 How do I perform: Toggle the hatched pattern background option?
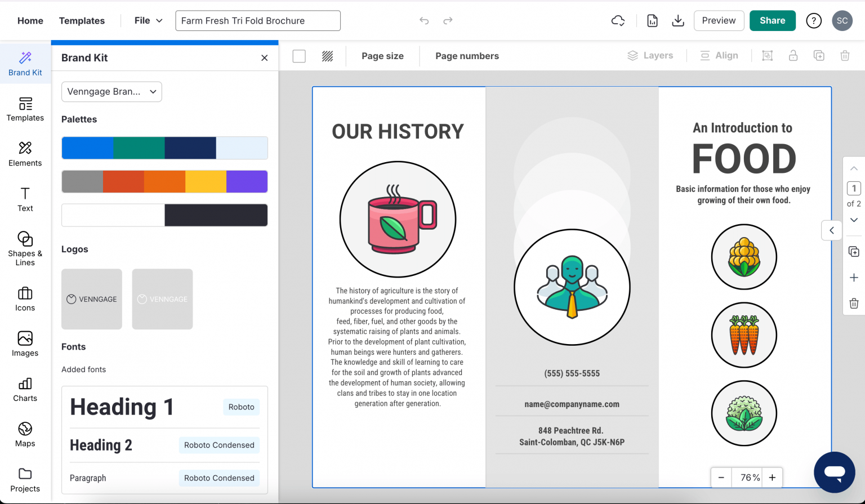click(x=327, y=56)
